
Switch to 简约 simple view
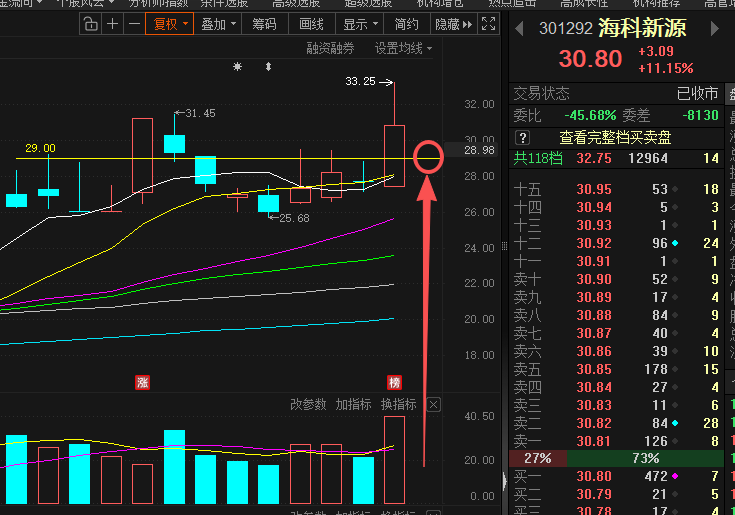point(406,24)
